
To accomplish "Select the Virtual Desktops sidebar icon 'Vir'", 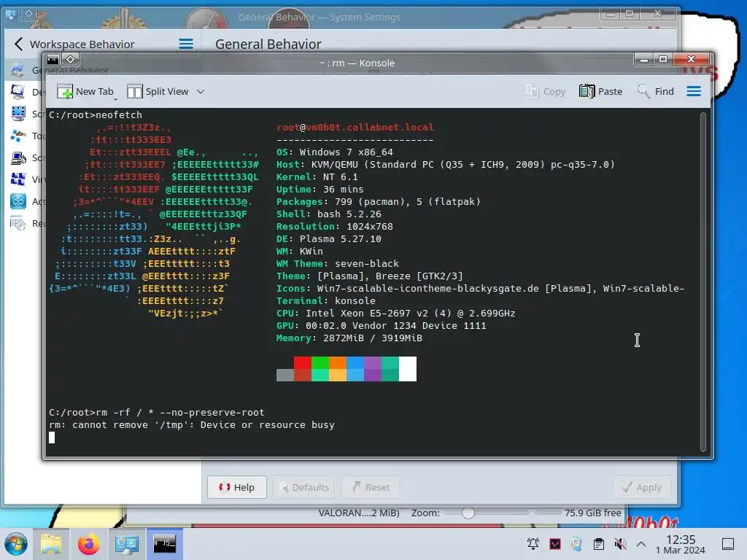I will (18, 179).
